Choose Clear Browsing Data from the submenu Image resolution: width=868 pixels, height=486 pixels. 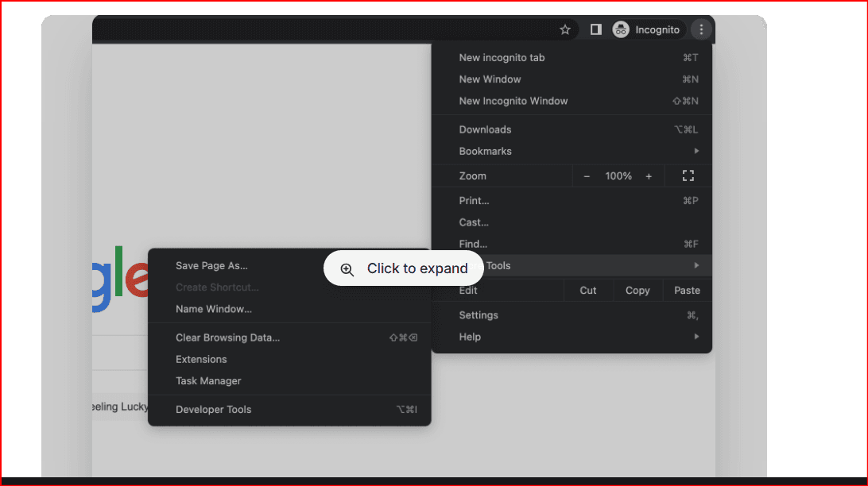click(x=227, y=337)
